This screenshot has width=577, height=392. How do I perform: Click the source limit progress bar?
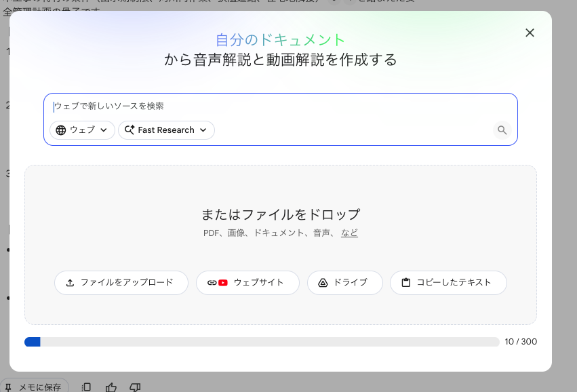click(x=262, y=342)
